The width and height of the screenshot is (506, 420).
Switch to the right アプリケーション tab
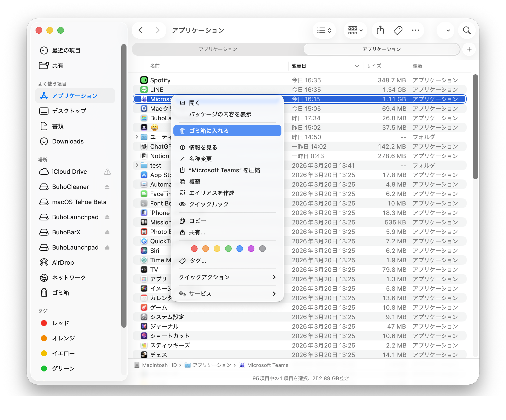click(x=382, y=49)
